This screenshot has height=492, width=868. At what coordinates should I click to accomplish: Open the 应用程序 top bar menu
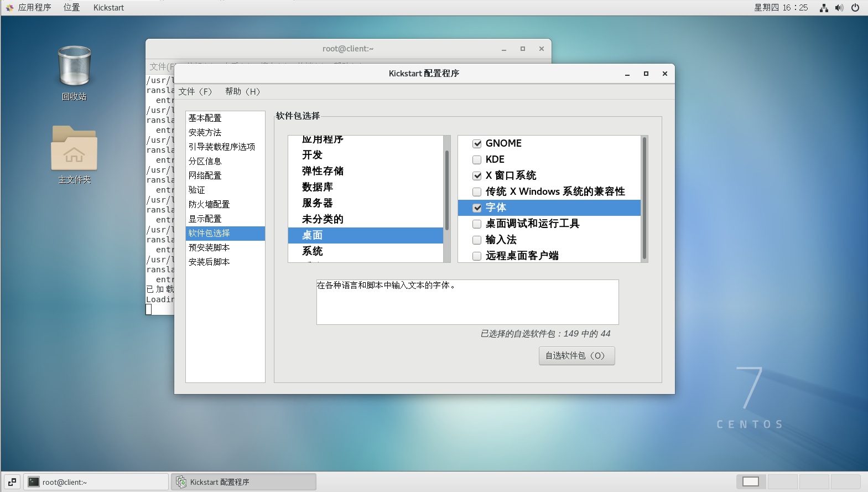(x=34, y=8)
